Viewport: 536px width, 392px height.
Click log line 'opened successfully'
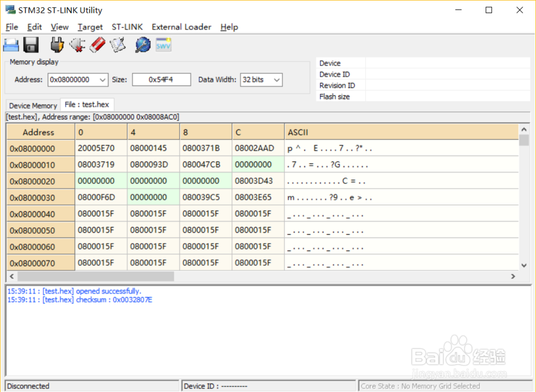click(x=74, y=291)
